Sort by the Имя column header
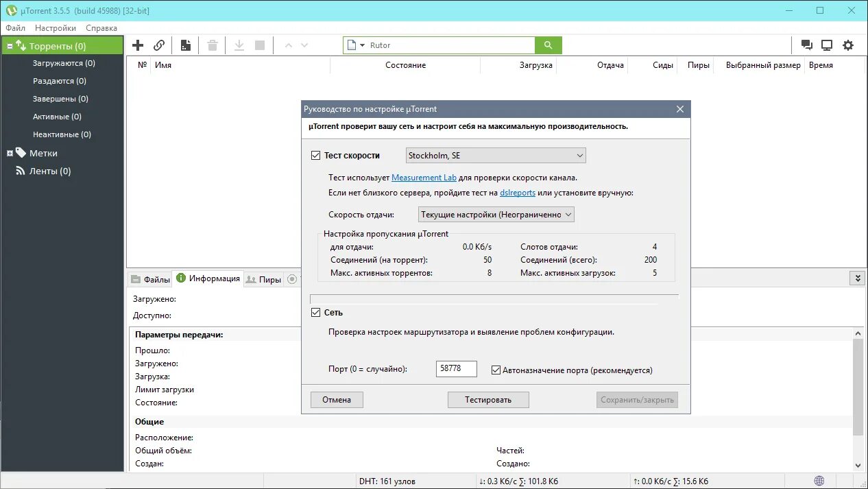Image resolution: width=868 pixels, height=489 pixels. tap(239, 65)
